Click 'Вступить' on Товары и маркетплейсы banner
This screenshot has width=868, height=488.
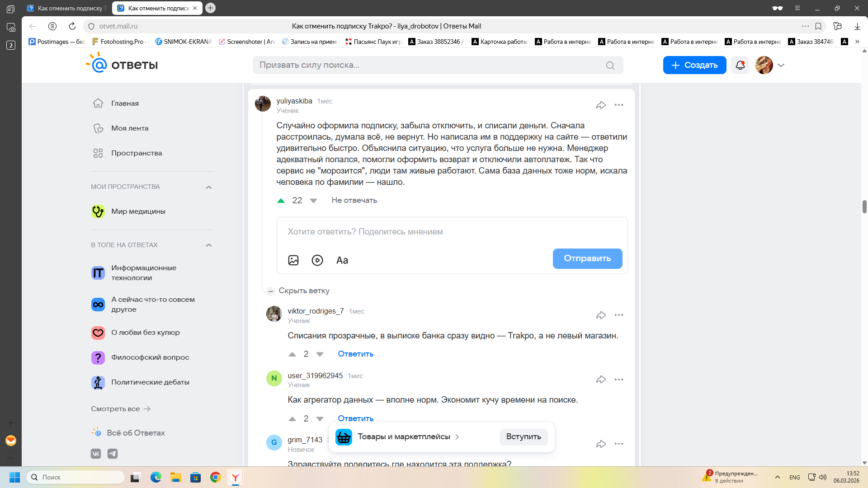point(524,437)
